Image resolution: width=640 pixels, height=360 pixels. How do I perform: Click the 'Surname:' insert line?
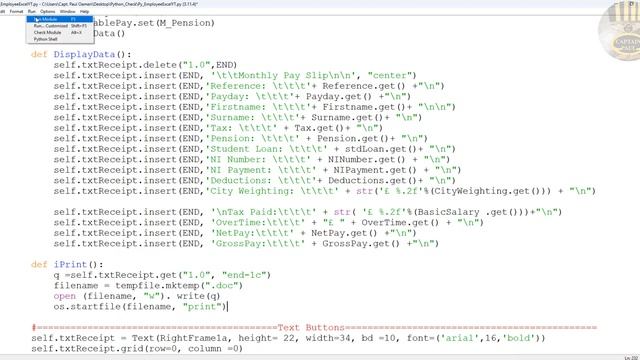point(238,118)
